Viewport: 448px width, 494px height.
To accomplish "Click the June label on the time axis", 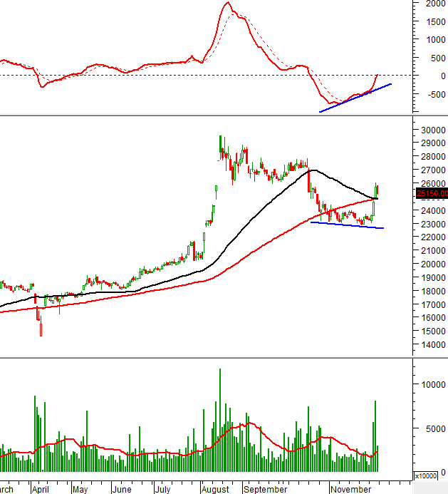I will [122, 490].
